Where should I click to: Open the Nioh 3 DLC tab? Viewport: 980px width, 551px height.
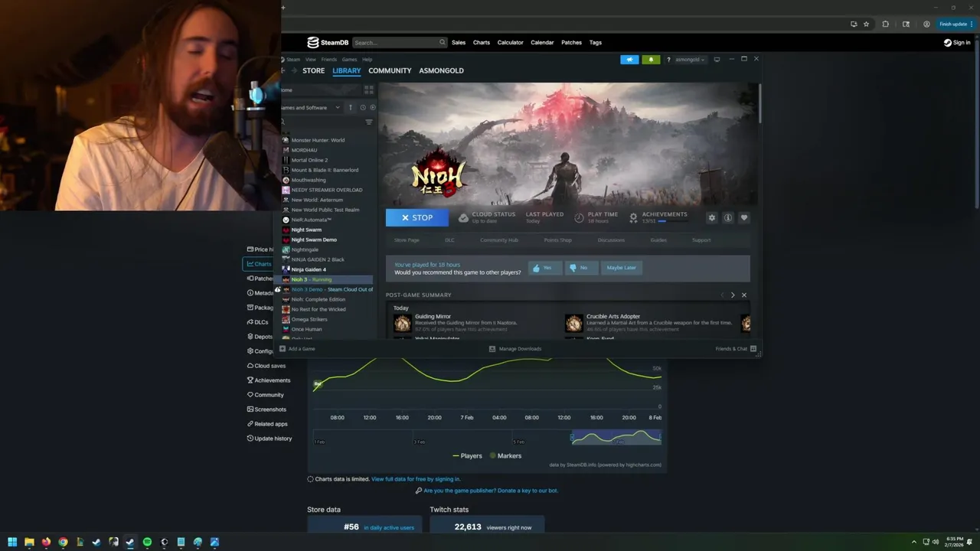tap(449, 240)
